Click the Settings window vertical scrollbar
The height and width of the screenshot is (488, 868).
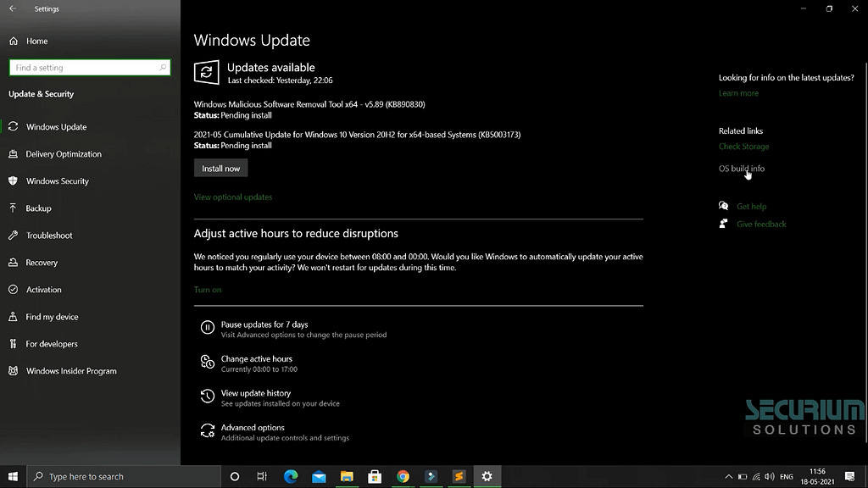865,252
